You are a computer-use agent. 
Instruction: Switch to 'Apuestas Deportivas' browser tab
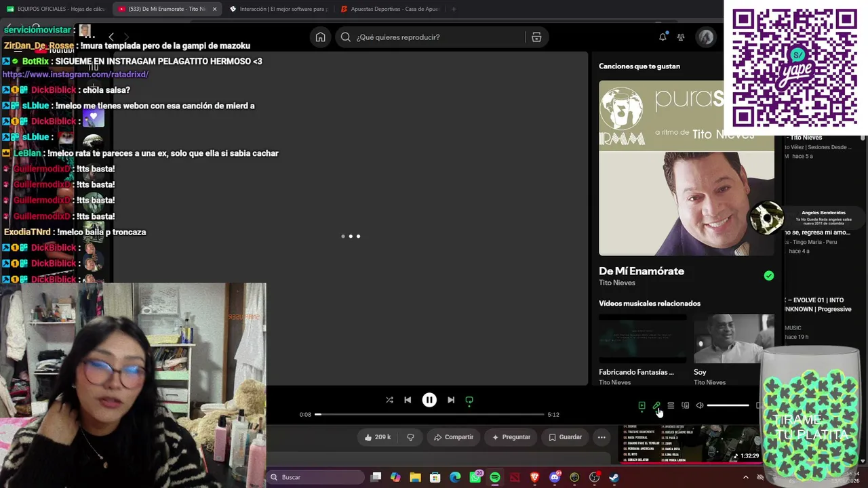point(389,9)
